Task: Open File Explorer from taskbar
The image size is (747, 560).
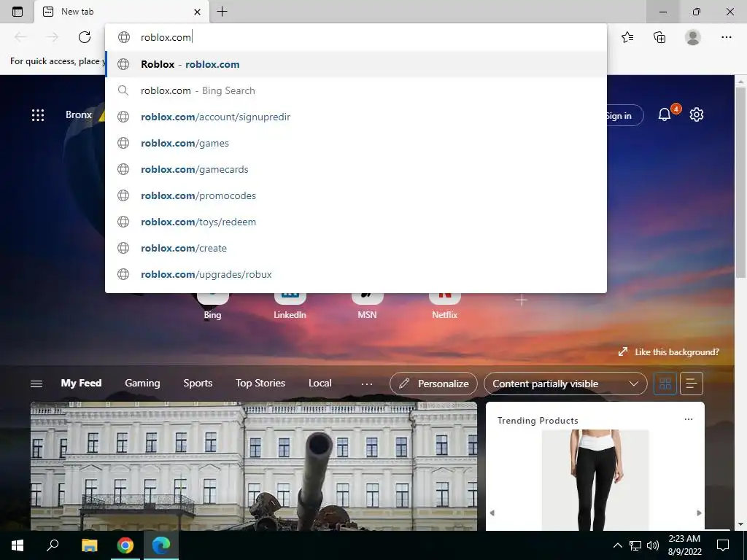Action: coord(89,545)
